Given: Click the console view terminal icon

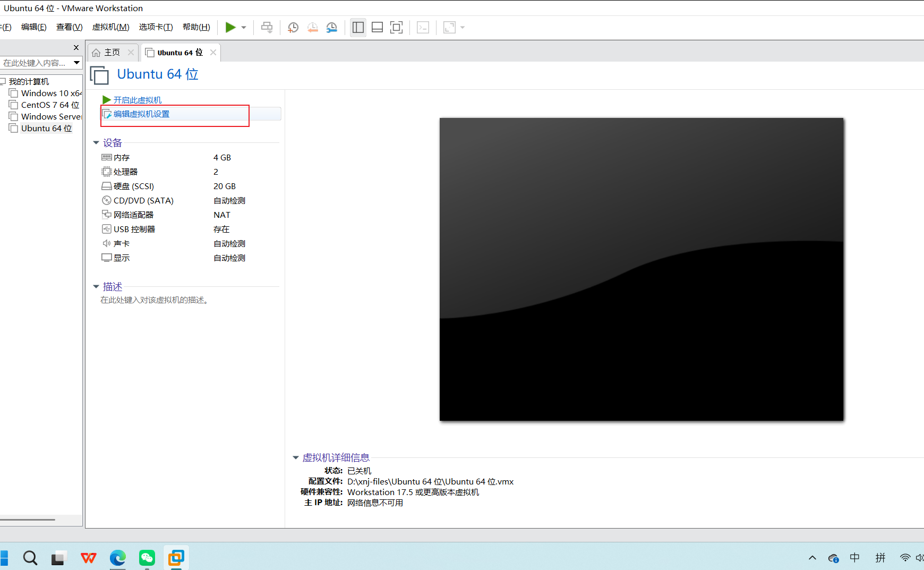Looking at the screenshot, I should 423,28.
